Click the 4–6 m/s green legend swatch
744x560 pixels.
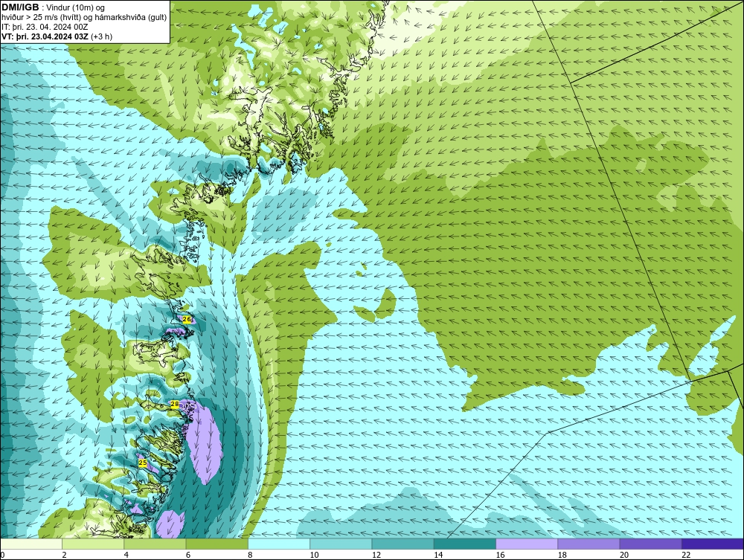[155, 544]
